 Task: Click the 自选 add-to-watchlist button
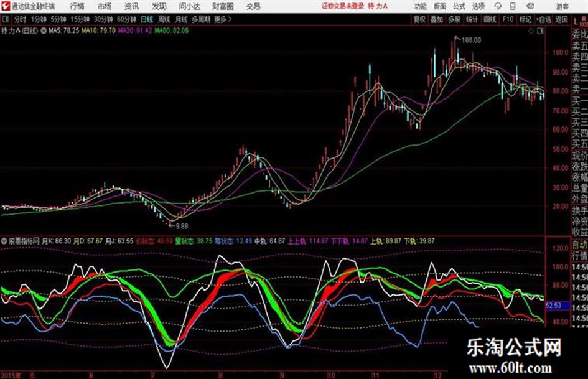(x=544, y=19)
